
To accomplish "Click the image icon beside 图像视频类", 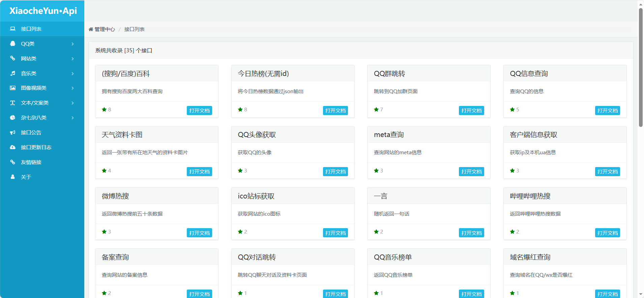I will pyautogui.click(x=13, y=88).
